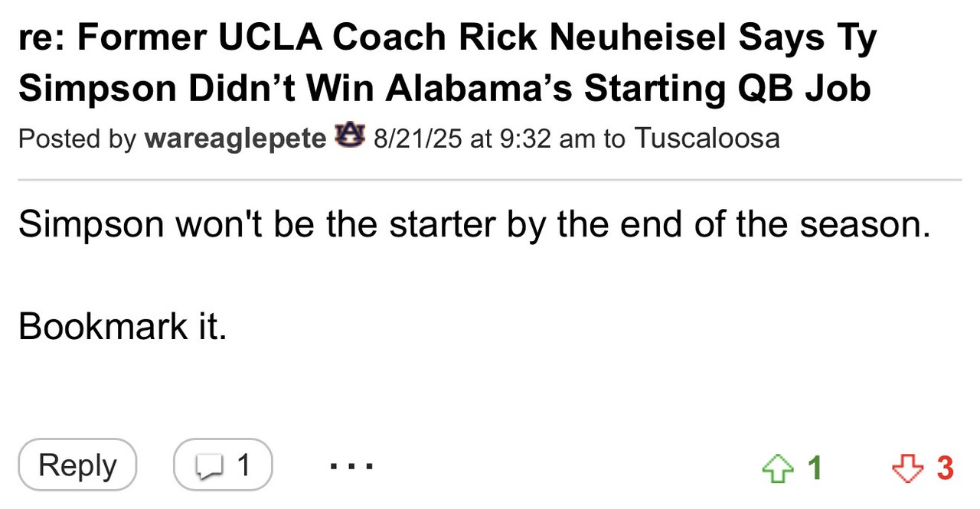Viewport: 980px width, 509px height.
Task: Click the red downvote count 3
Action: point(946,467)
